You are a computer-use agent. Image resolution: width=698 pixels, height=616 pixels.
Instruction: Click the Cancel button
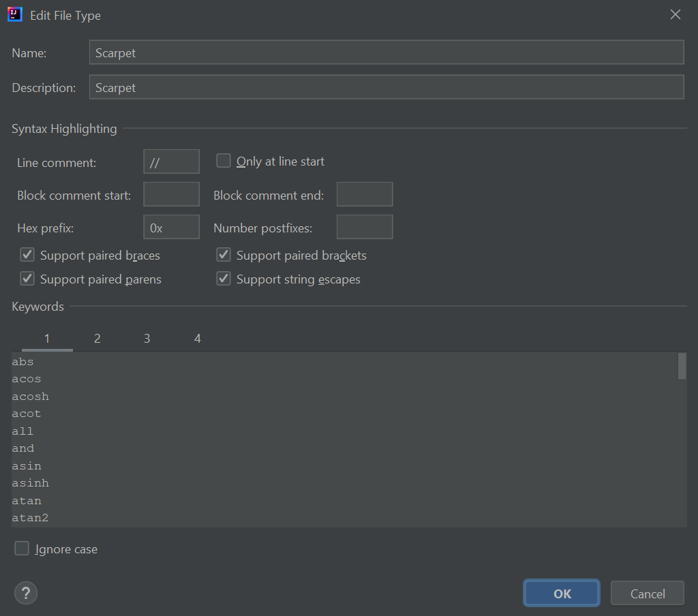648,594
